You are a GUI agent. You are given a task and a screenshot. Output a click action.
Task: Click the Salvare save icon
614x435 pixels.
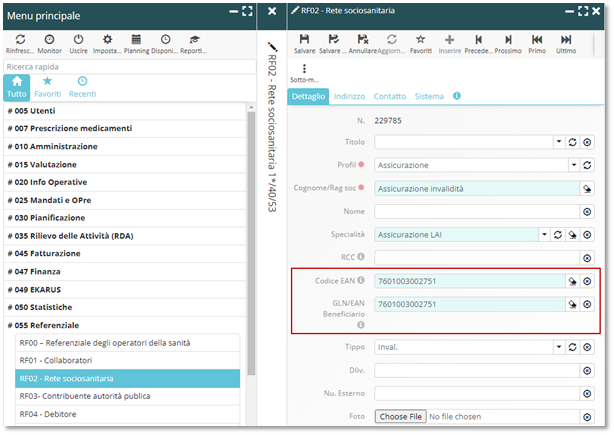click(305, 39)
